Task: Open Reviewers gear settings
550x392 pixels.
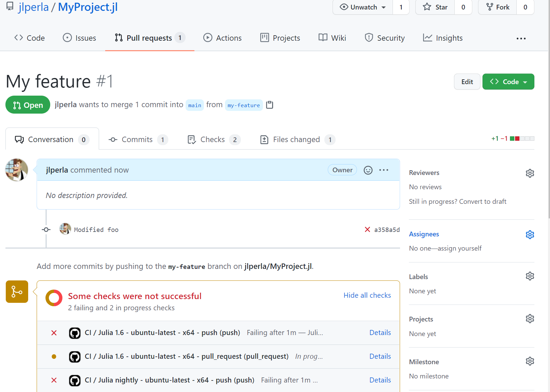Action: pyautogui.click(x=530, y=173)
